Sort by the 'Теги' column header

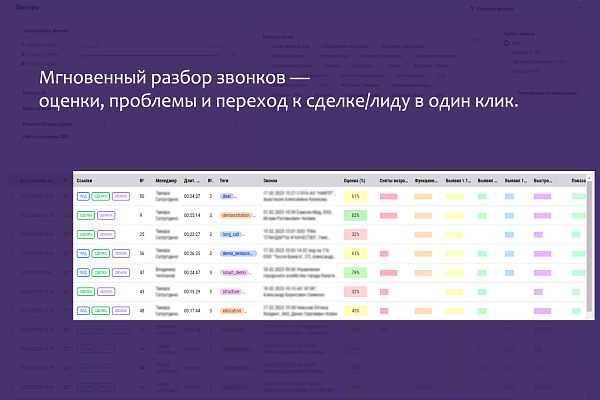[224, 181]
